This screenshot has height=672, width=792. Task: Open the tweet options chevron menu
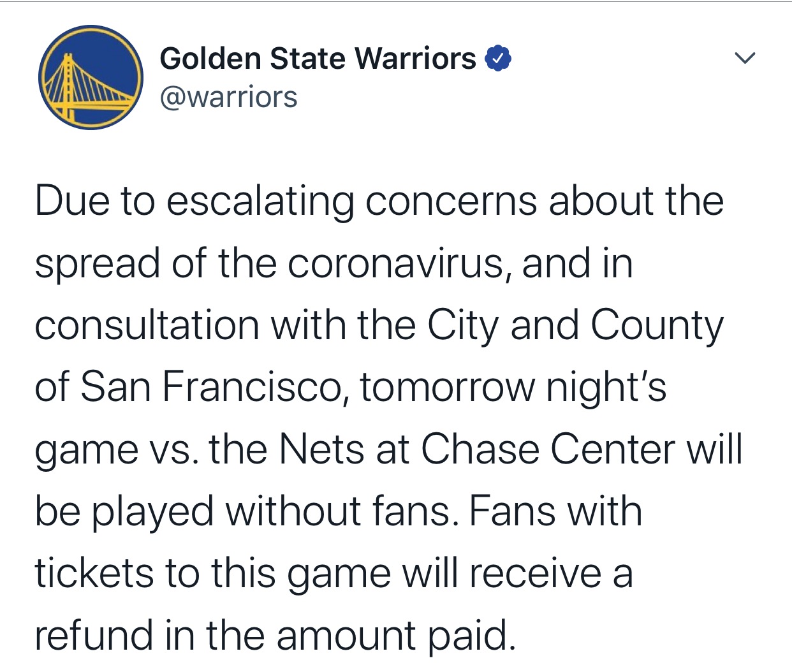[744, 59]
